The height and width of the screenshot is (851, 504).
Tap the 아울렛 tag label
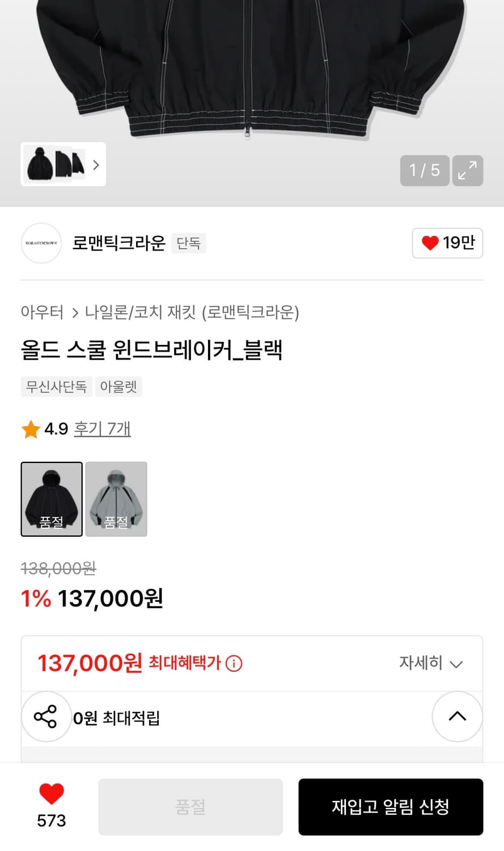pos(118,387)
